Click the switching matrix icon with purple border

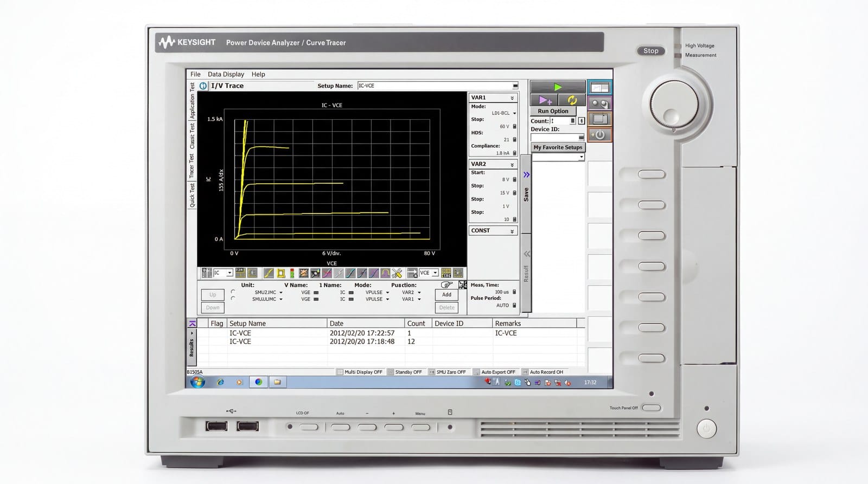point(599,104)
